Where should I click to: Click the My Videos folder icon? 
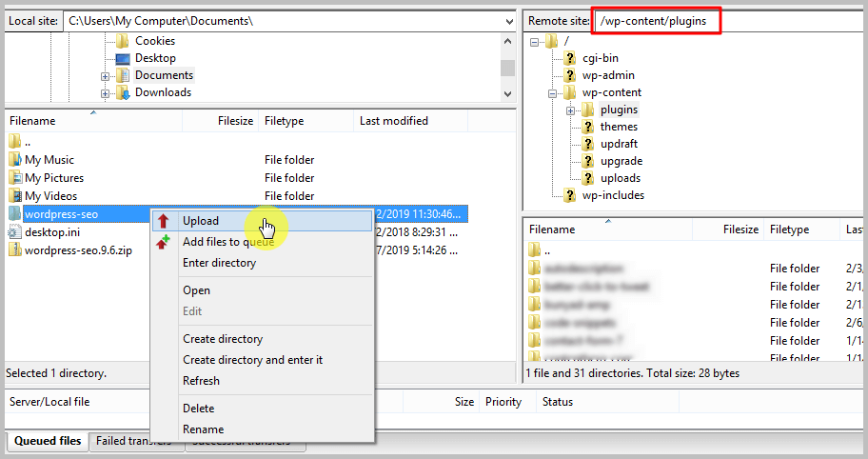click(15, 196)
